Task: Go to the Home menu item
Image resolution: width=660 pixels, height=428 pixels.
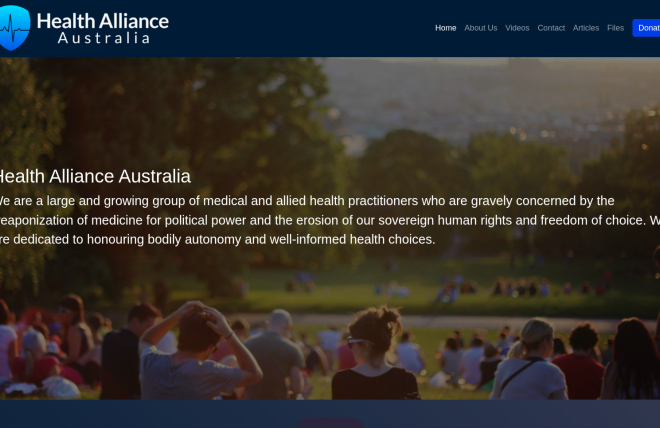Action: click(445, 28)
